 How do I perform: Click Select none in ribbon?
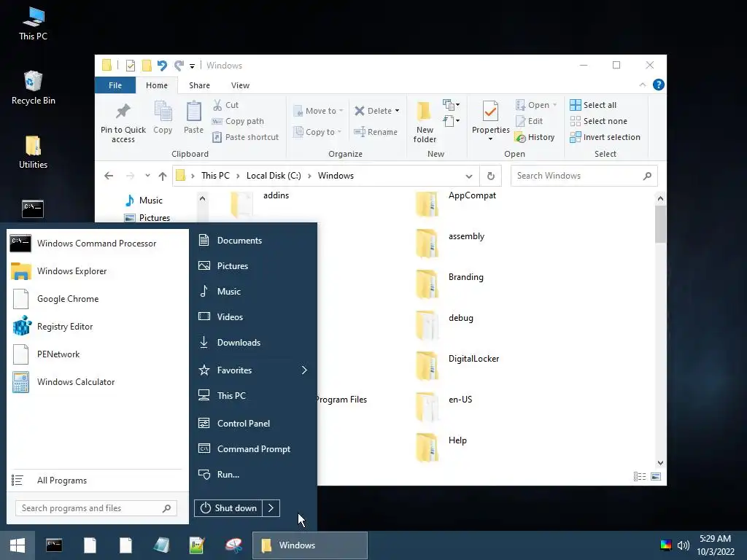599,121
